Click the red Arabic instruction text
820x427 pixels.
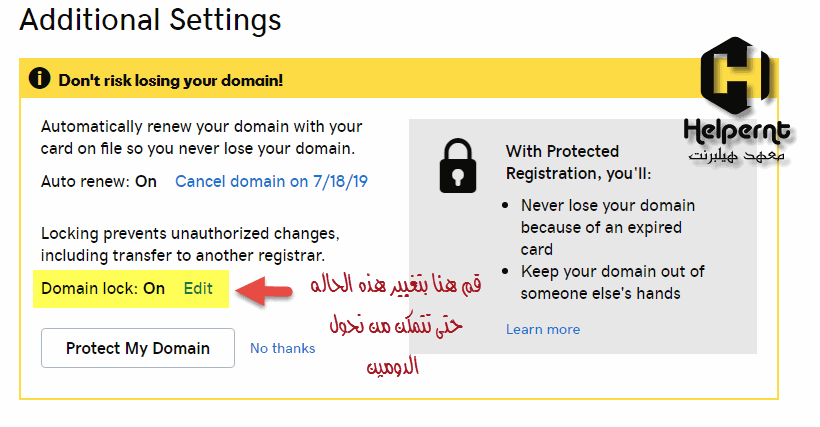pos(396,325)
